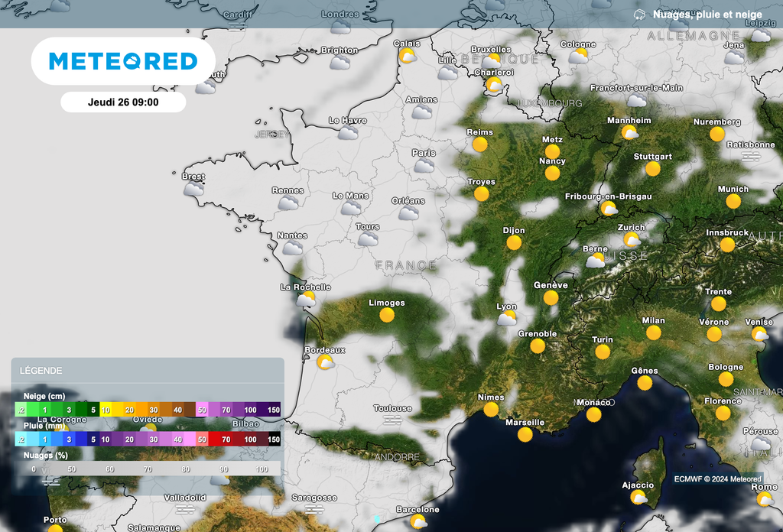Click the sun icon over Dijon
Image resolution: width=783 pixels, height=532 pixels.
pos(514,241)
